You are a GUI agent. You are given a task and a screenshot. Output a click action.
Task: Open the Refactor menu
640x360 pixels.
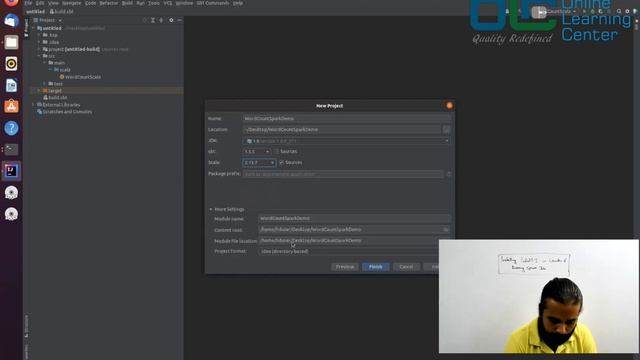click(109, 3)
